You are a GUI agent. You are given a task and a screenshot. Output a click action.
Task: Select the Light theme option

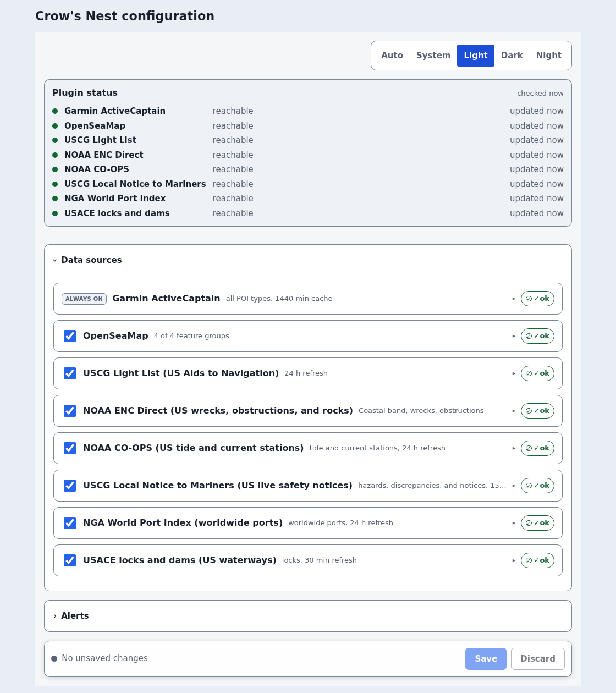[476, 56]
